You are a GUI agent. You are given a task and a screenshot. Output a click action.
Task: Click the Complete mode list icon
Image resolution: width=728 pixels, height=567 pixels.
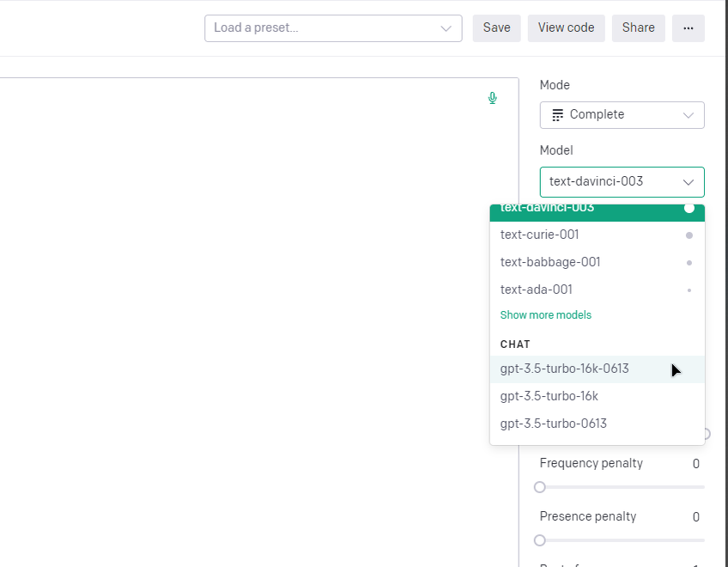point(558,115)
